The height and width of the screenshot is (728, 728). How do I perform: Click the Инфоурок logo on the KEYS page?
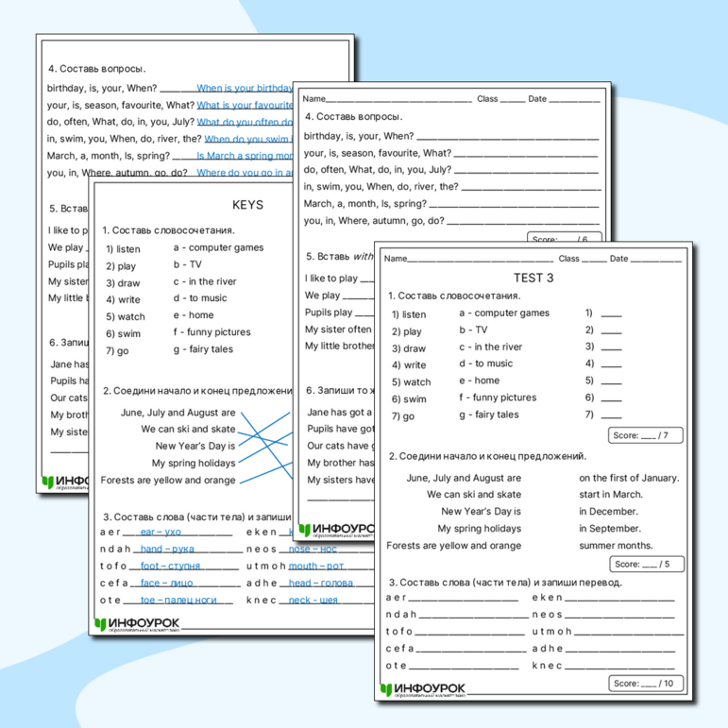pyautogui.click(x=138, y=624)
